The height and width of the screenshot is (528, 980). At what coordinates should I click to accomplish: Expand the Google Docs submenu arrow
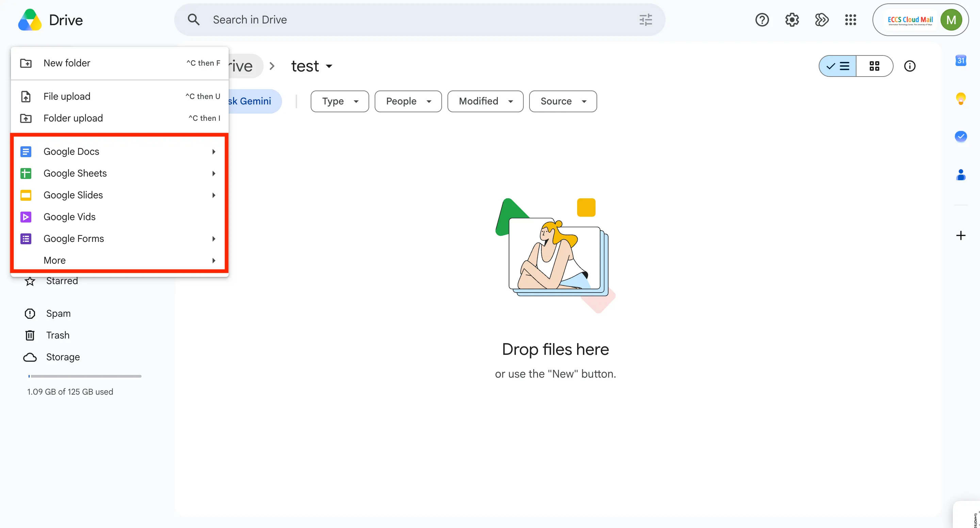[x=214, y=152]
